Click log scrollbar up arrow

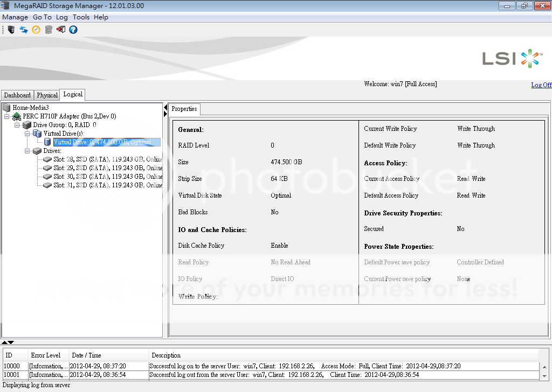(x=544, y=367)
